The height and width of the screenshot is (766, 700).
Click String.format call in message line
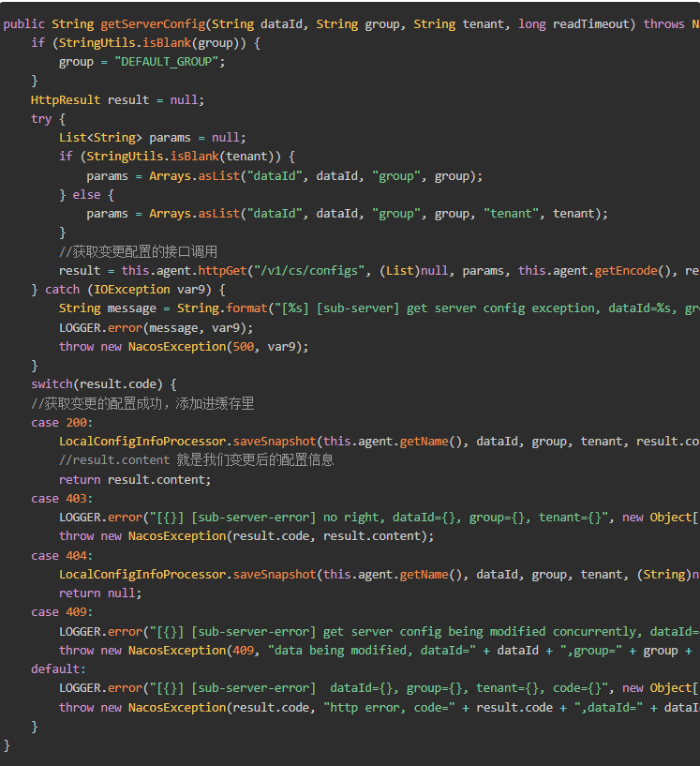[222, 308]
